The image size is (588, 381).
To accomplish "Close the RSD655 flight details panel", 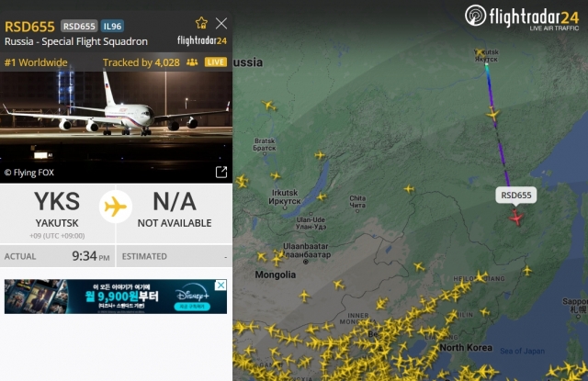I will pyautogui.click(x=221, y=24).
